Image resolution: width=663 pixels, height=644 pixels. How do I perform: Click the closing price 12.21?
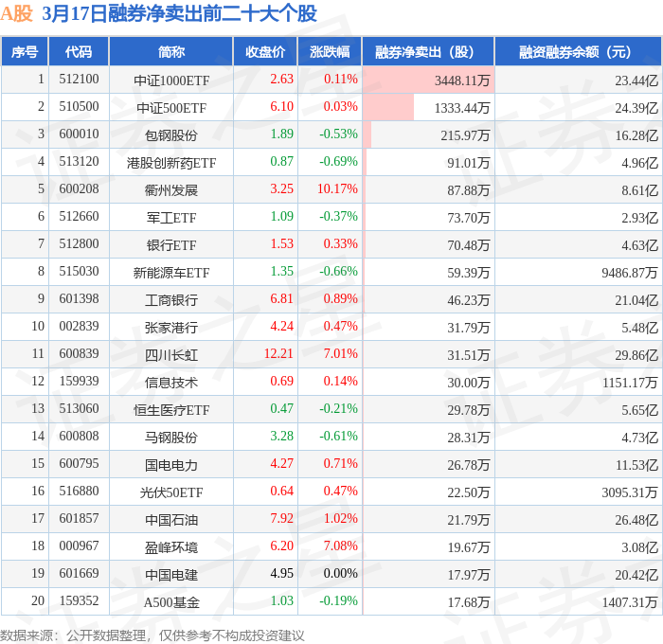278,354
